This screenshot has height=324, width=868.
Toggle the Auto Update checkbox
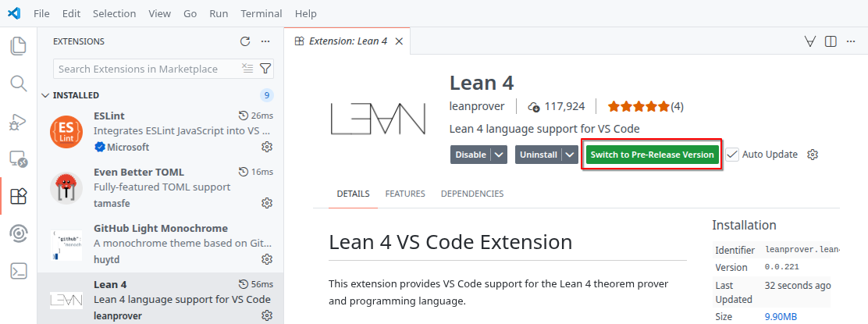731,155
